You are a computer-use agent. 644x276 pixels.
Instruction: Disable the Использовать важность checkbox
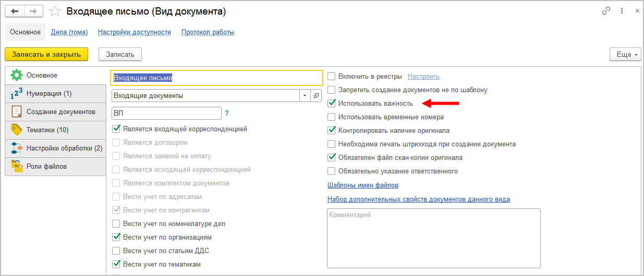pyautogui.click(x=332, y=104)
